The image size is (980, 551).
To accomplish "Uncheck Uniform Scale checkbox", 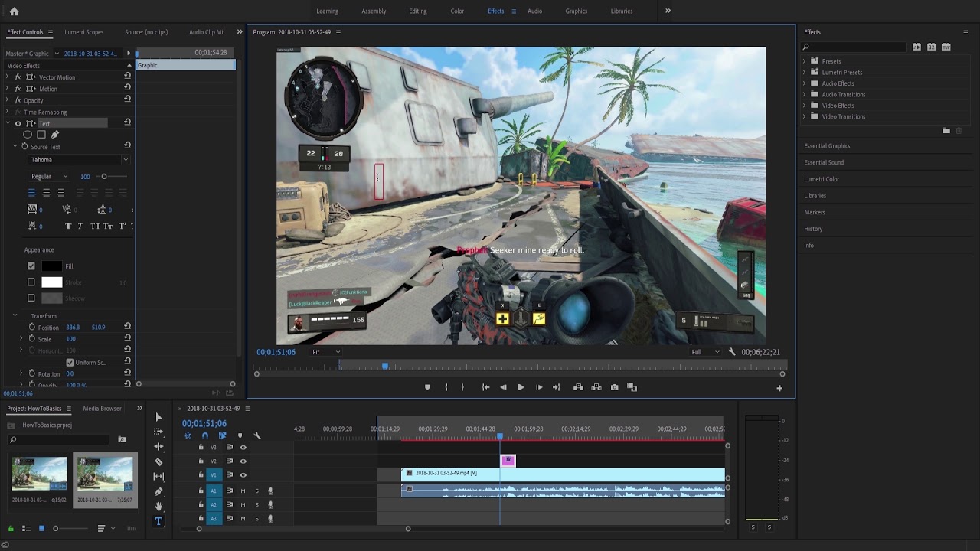I will (x=70, y=362).
